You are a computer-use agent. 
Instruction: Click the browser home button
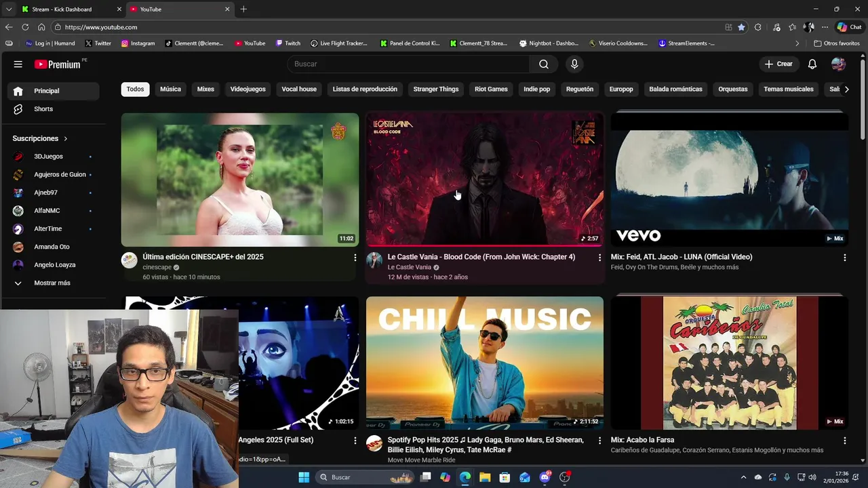coord(41,27)
